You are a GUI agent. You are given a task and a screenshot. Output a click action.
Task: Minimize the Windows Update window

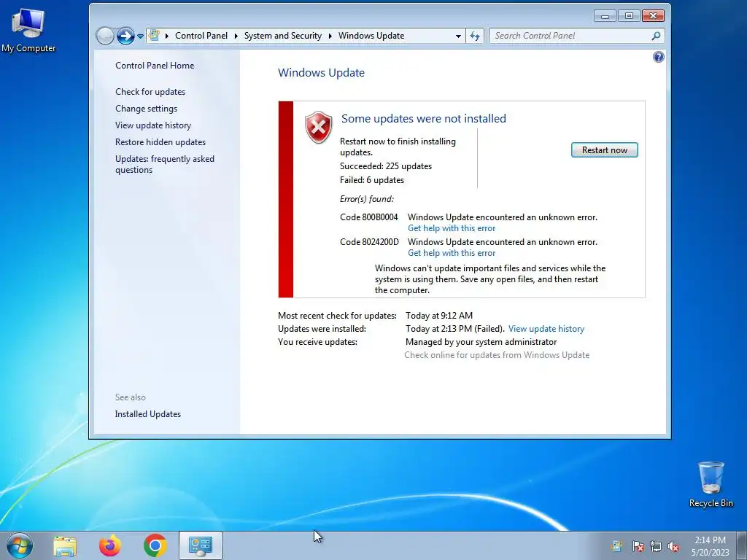tap(605, 16)
